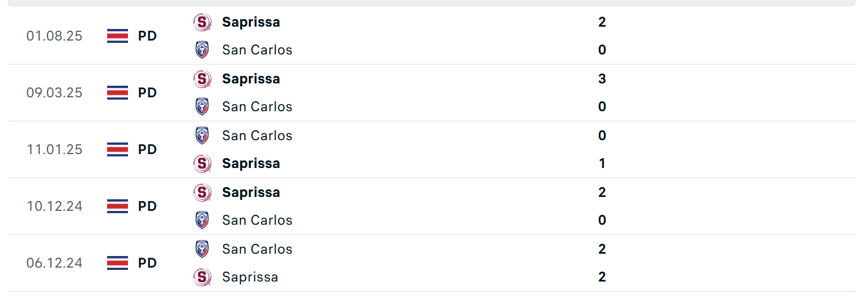868x296 pixels.
Task: Click Saprissa crest in 01.08.25 match
Action: click(x=202, y=22)
